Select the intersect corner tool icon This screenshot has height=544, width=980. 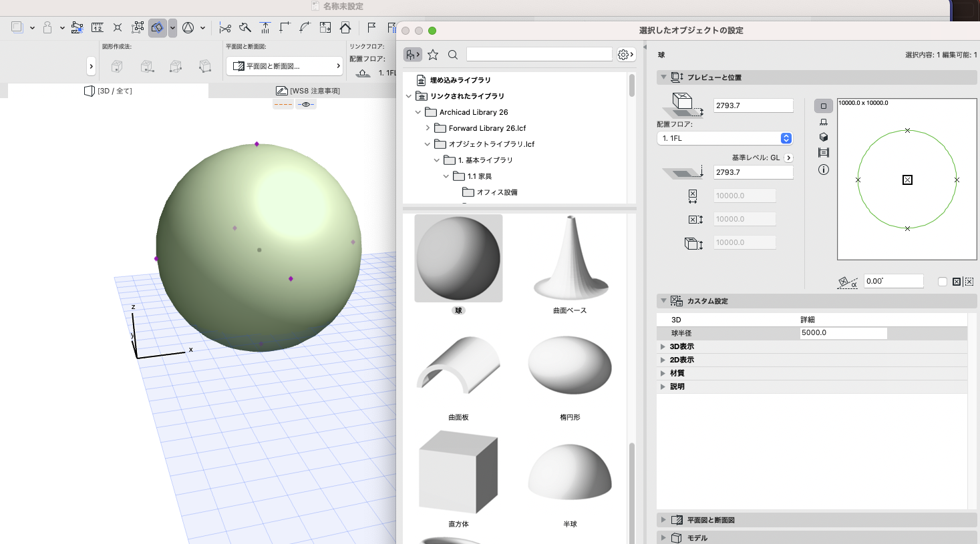[x=285, y=27]
